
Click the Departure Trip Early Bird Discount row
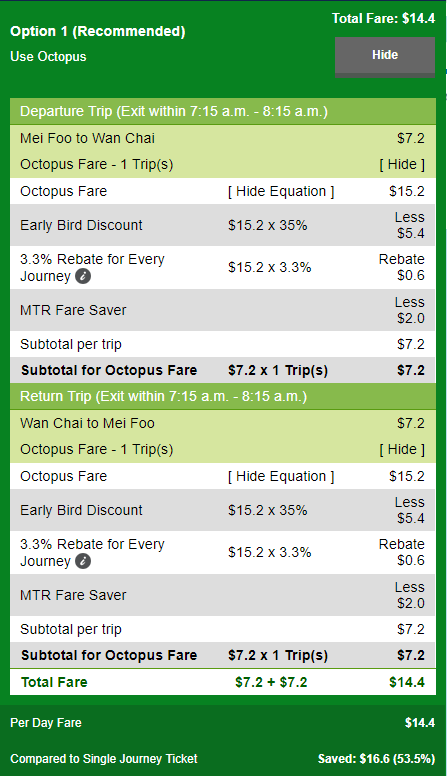tap(223, 225)
